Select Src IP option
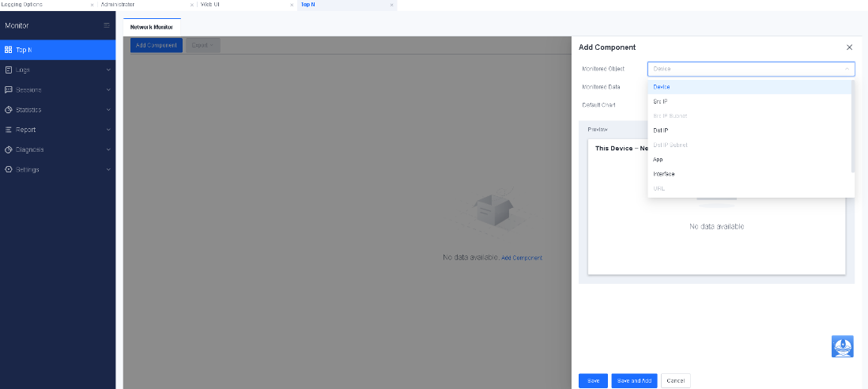Image resolution: width=868 pixels, height=389 pixels. coord(749,102)
